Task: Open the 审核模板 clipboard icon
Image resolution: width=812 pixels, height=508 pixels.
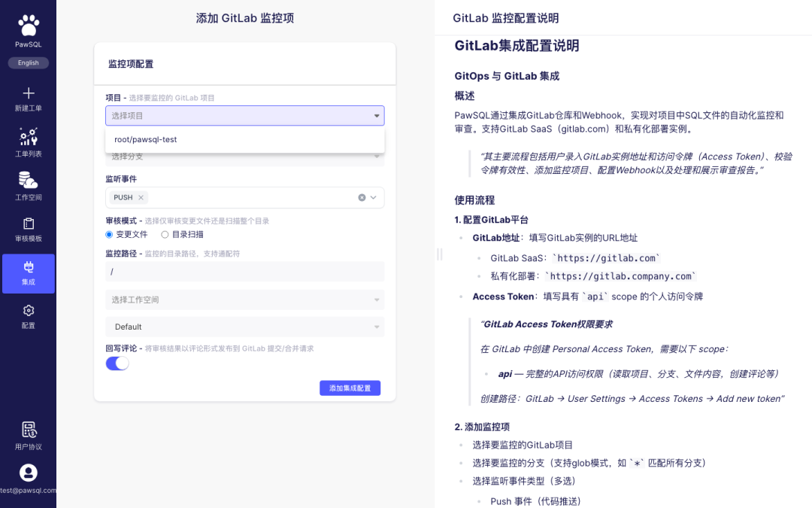Action: point(29,224)
